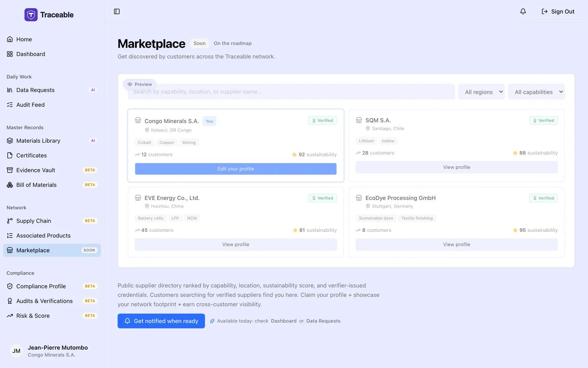This screenshot has width=588, height=368.
Task: Click the sparkle icon before Available today
Action: [212, 321]
